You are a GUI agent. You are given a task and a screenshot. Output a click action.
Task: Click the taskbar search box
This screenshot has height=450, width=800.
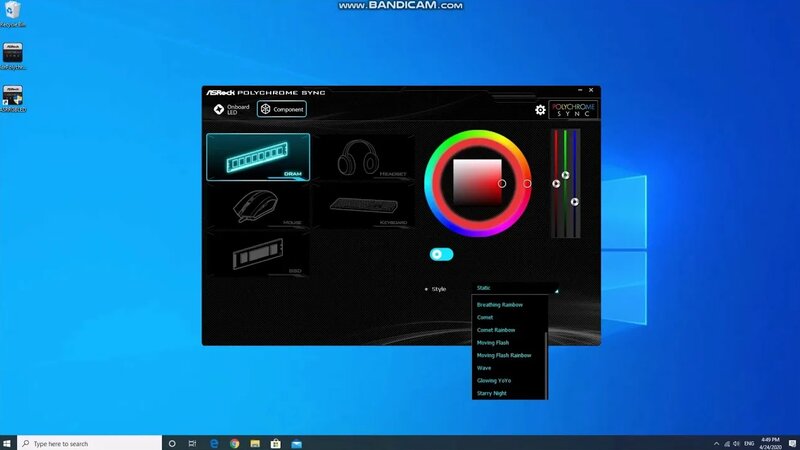coord(90,443)
